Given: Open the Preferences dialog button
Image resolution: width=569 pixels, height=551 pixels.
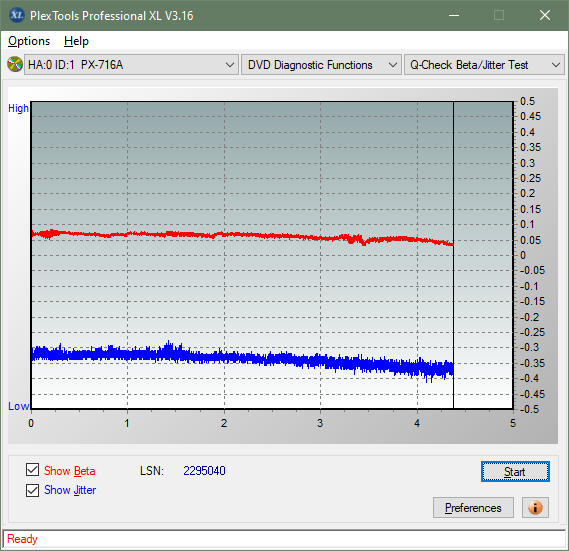Looking at the screenshot, I should [473, 507].
